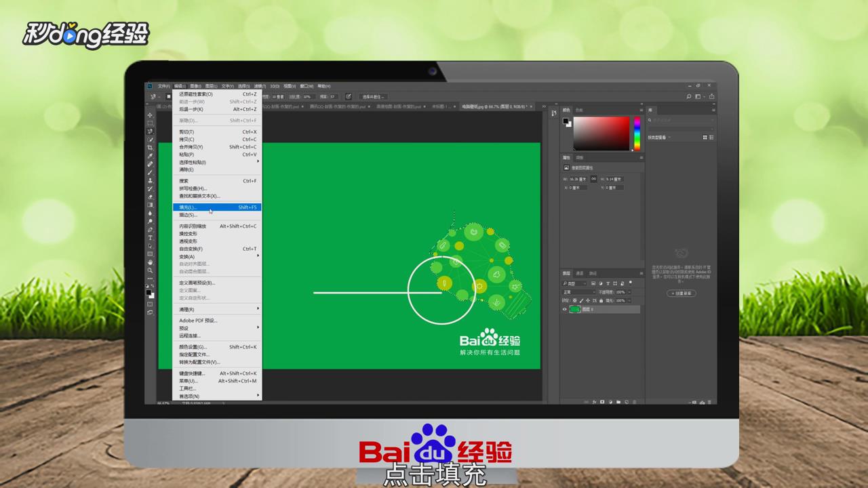
Task: Open the 图像(I) menu
Action: pyautogui.click(x=195, y=86)
